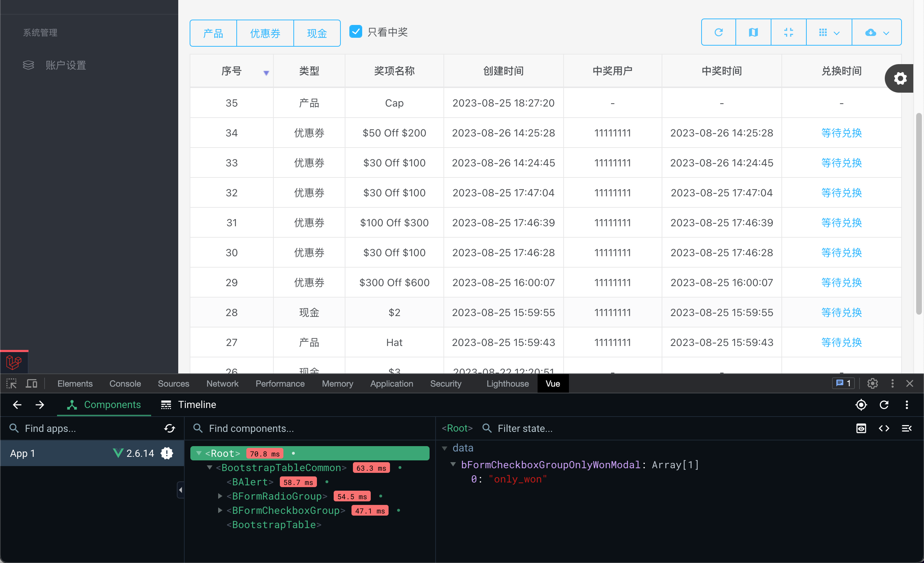Click the 等待兑换 link on row 34
The height and width of the screenshot is (563, 924).
click(x=841, y=133)
